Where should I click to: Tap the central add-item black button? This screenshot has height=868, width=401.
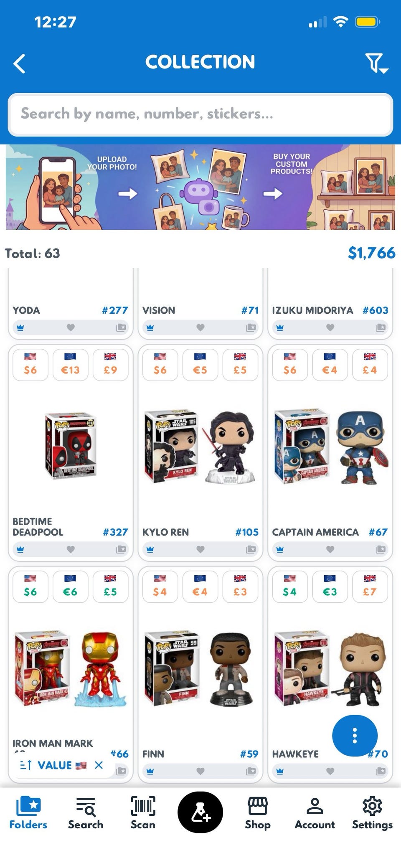[x=200, y=812]
